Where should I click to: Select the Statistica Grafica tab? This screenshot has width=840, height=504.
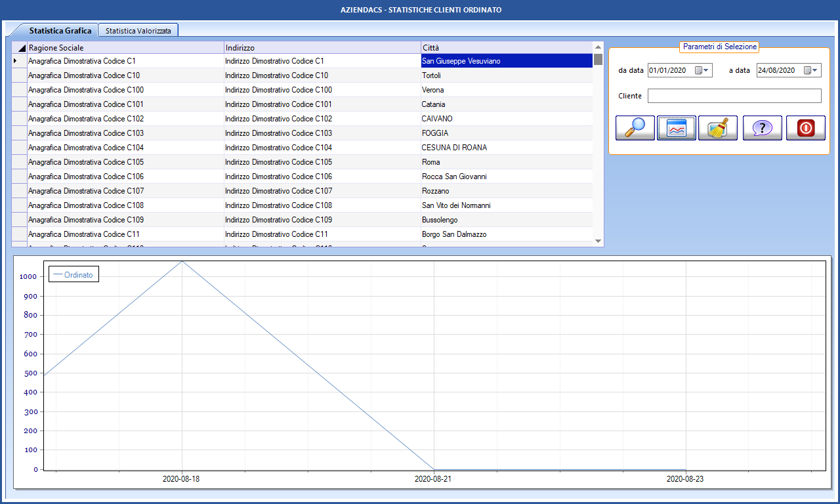[60, 30]
